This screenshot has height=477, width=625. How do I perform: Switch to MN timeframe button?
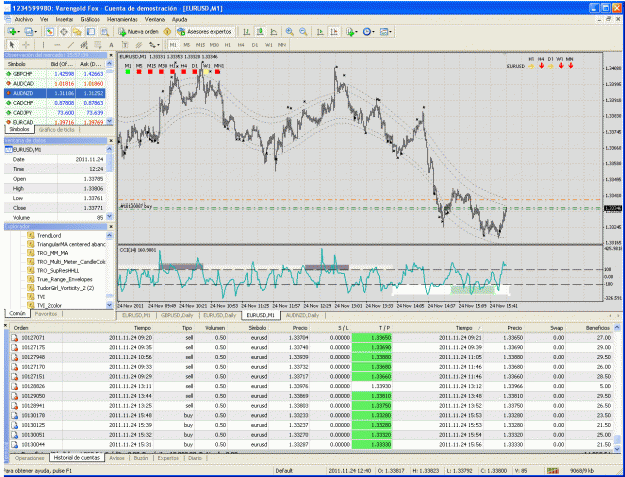pyautogui.click(x=282, y=45)
